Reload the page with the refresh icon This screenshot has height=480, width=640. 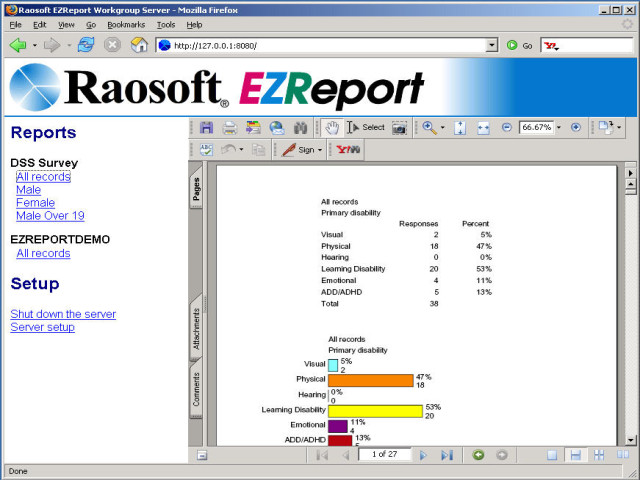pos(86,45)
